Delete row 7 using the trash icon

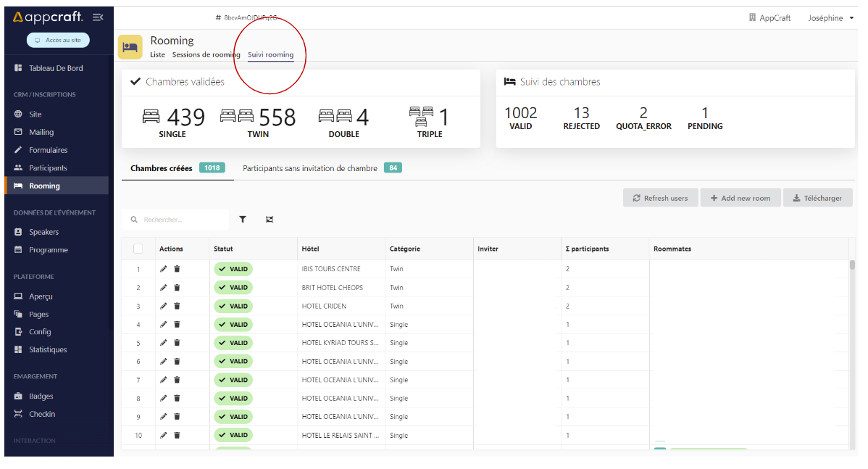point(177,380)
